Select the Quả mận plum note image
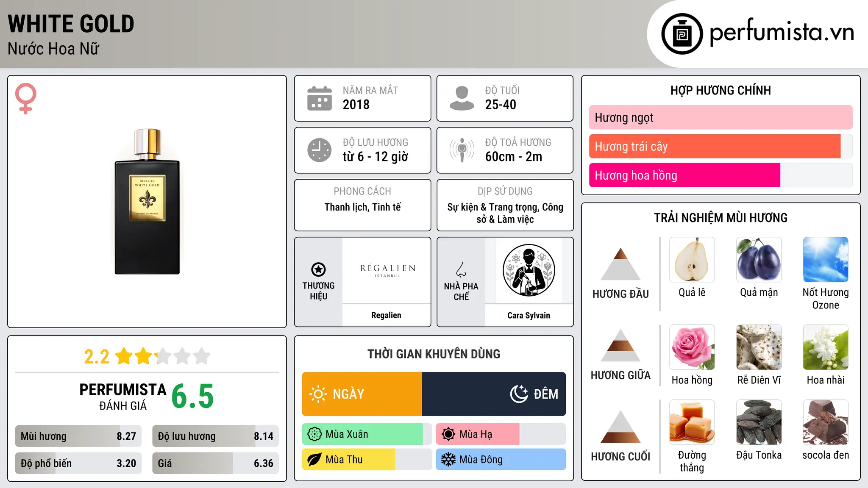 (x=759, y=260)
